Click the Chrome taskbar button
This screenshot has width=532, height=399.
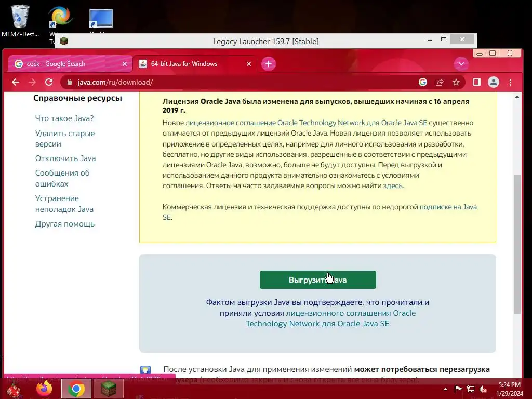point(76,389)
